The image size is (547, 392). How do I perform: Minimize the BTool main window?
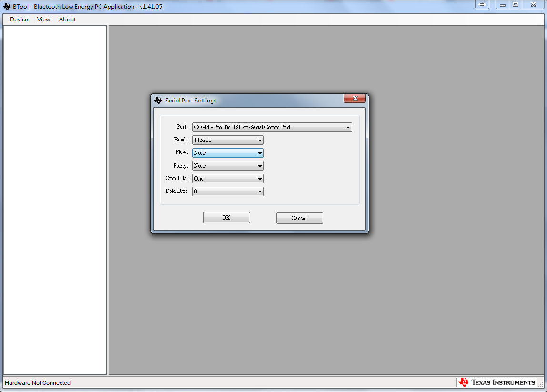pyautogui.click(x=502, y=5)
